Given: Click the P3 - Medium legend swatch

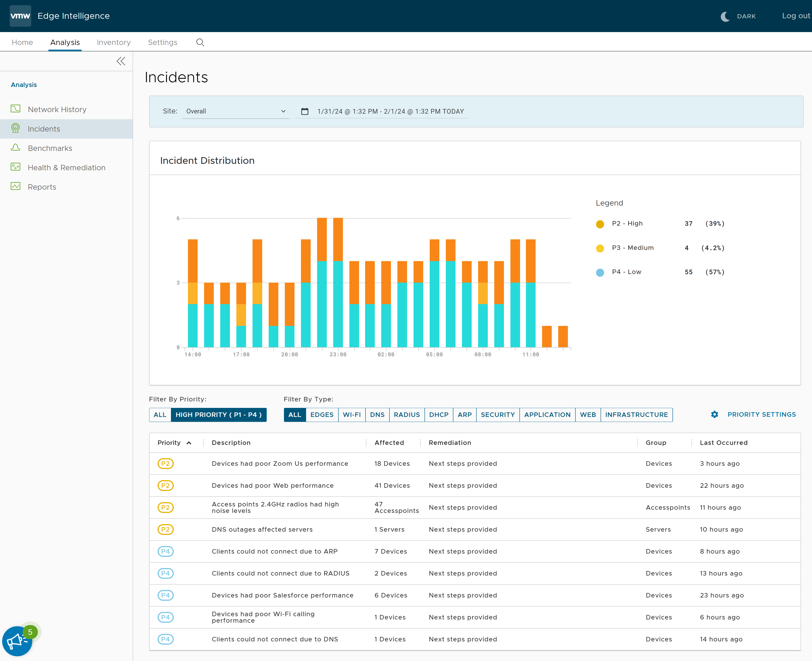Looking at the screenshot, I should coord(600,248).
